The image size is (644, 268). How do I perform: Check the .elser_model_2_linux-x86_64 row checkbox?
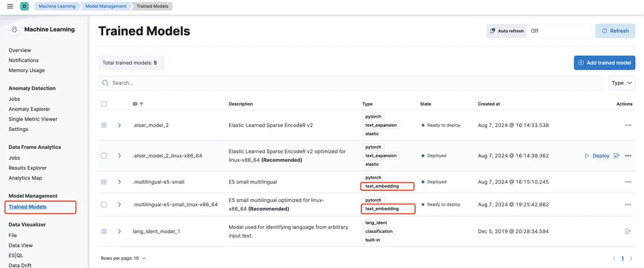click(x=104, y=155)
